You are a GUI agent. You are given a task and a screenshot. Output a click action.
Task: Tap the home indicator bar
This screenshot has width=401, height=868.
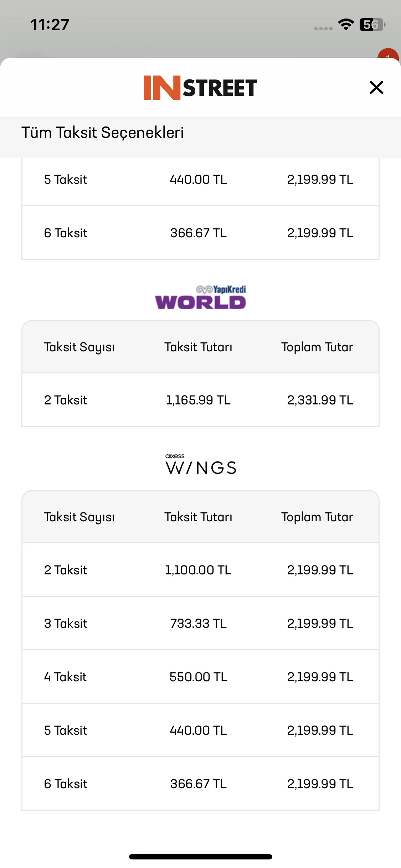[x=201, y=857]
